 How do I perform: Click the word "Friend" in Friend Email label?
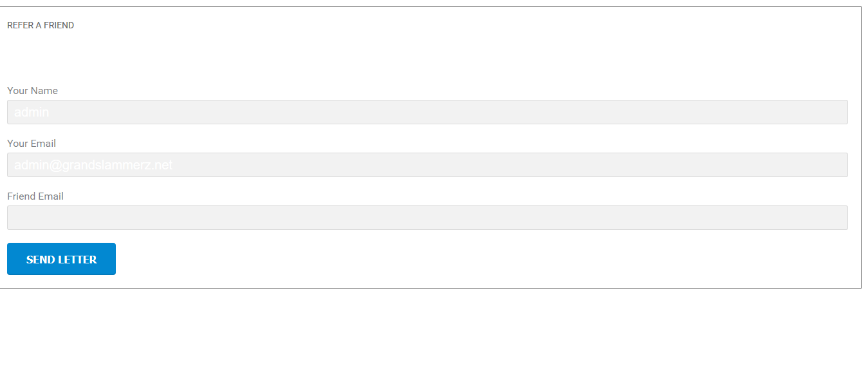coord(21,196)
